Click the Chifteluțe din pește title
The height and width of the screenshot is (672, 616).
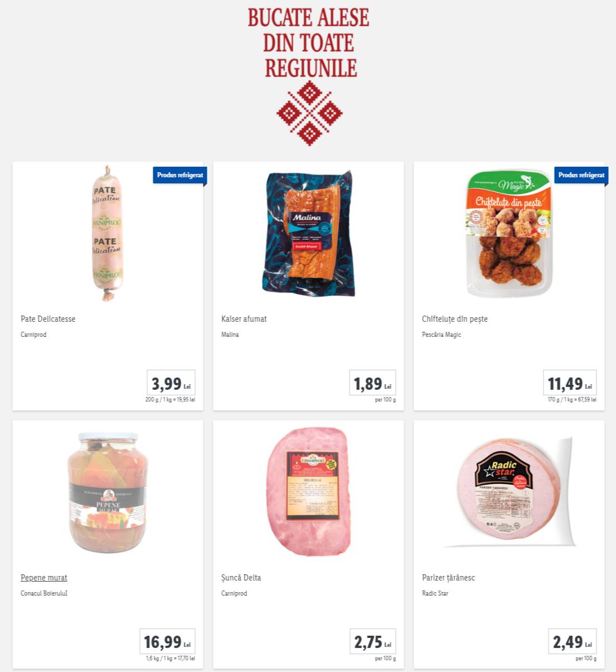[x=455, y=319]
